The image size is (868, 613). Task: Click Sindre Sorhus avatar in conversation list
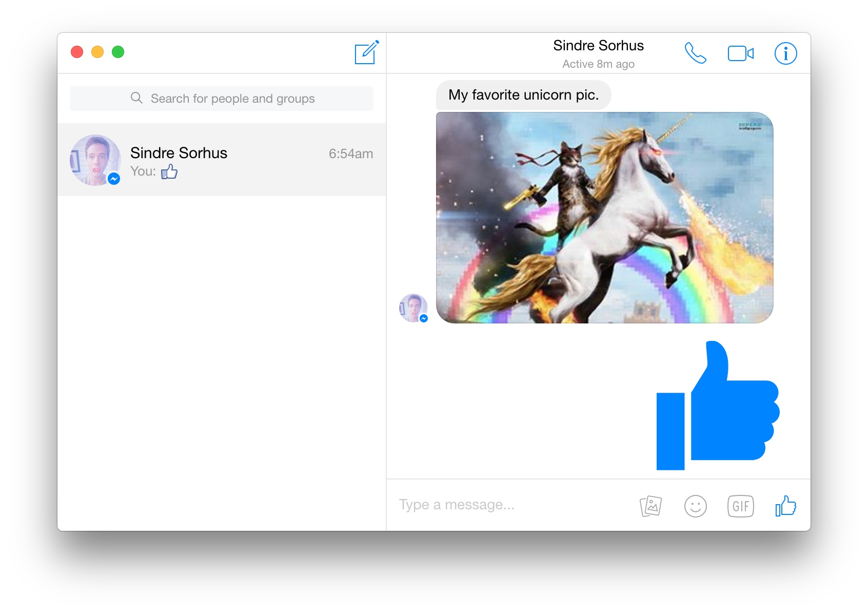click(x=95, y=160)
